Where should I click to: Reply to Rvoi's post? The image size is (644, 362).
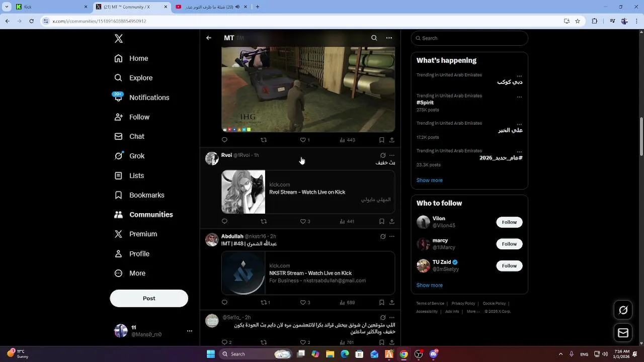tap(224, 221)
